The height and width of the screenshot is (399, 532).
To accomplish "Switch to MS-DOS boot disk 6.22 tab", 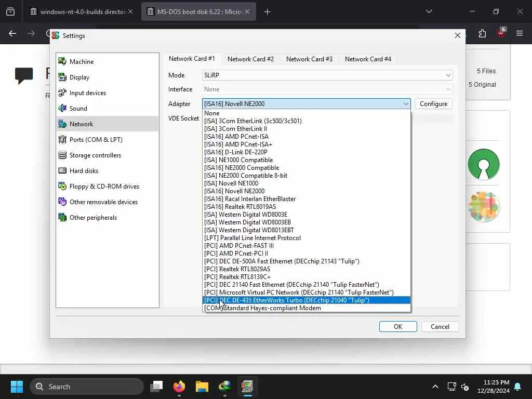I will click(199, 12).
